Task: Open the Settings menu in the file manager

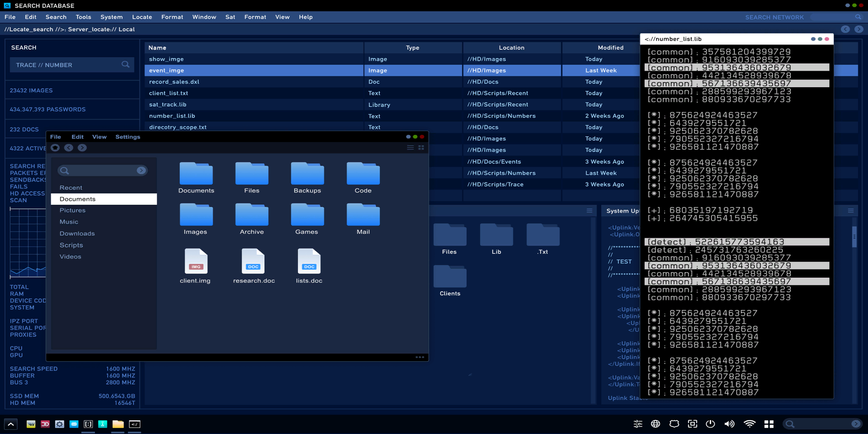Action: pyautogui.click(x=128, y=137)
